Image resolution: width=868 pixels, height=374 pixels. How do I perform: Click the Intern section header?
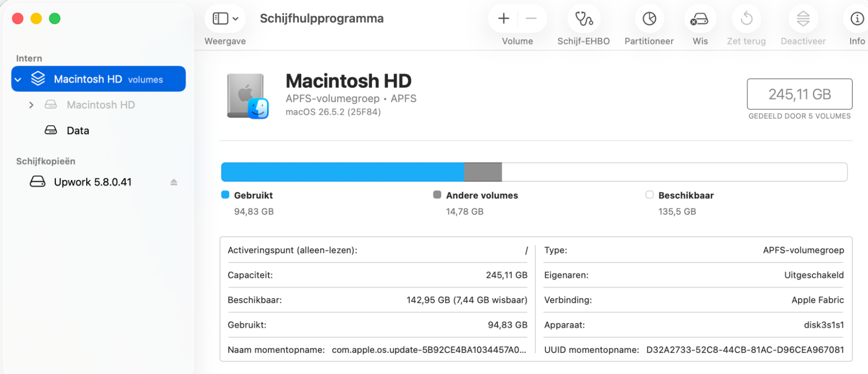point(29,59)
